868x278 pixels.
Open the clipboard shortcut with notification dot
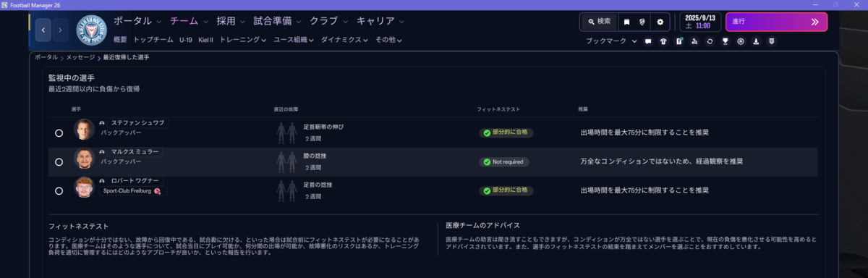click(x=679, y=41)
